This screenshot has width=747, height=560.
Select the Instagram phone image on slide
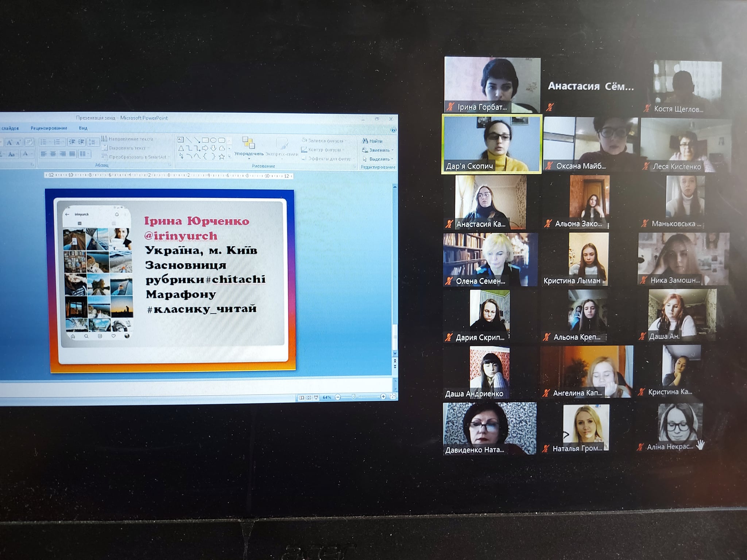click(x=97, y=274)
